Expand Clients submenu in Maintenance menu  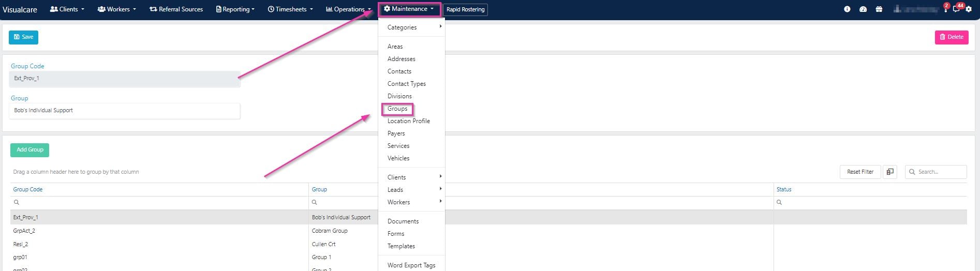pyautogui.click(x=411, y=177)
